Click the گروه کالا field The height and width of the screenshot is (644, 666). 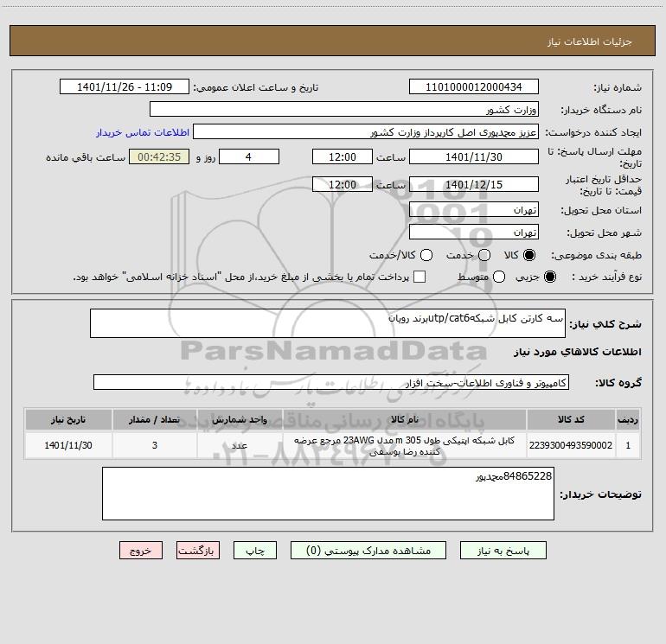(331, 382)
